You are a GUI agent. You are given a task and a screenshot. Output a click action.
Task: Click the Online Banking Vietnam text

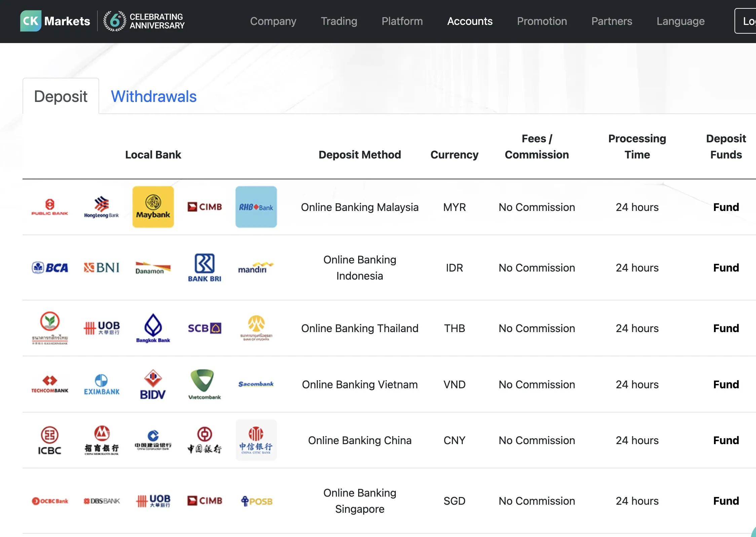[360, 384]
